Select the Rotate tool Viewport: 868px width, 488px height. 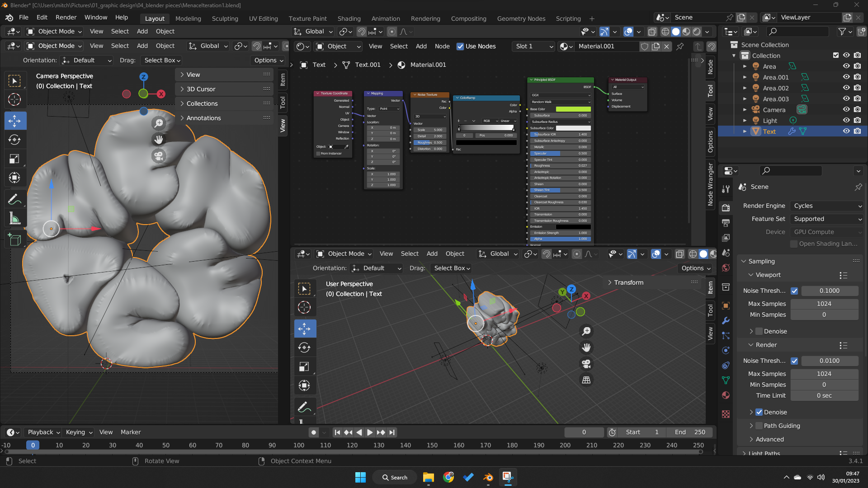click(x=15, y=140)
